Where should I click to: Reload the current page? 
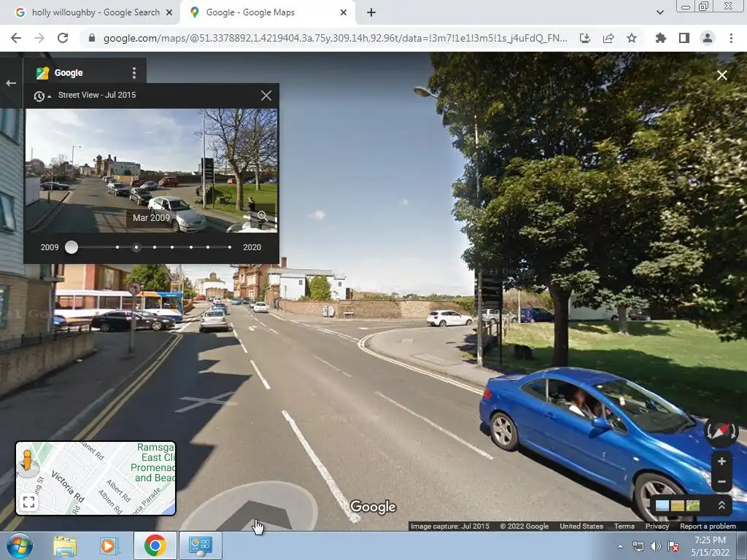(x=63, y=38)
